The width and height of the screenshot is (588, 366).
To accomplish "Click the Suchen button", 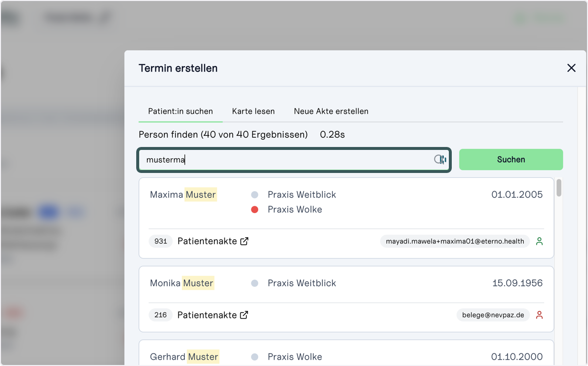I will tap(511, 160).
